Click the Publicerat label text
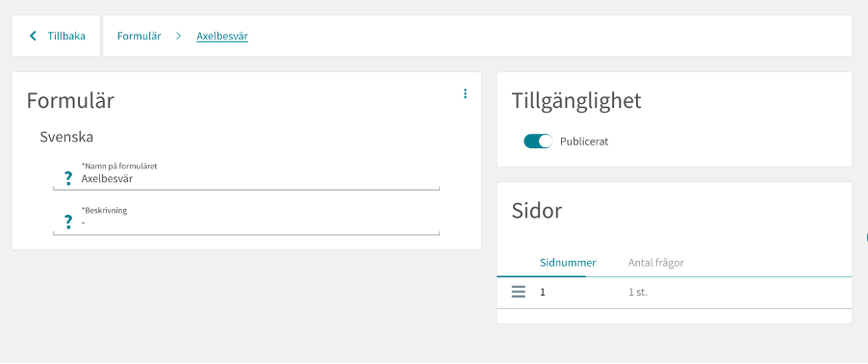868x364 pixels. click(584, 142)
